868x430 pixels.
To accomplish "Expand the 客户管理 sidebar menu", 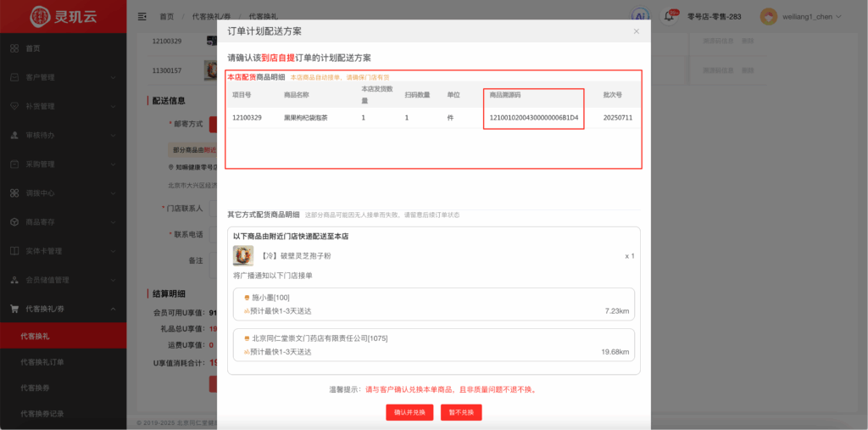I will click(113, 77).
